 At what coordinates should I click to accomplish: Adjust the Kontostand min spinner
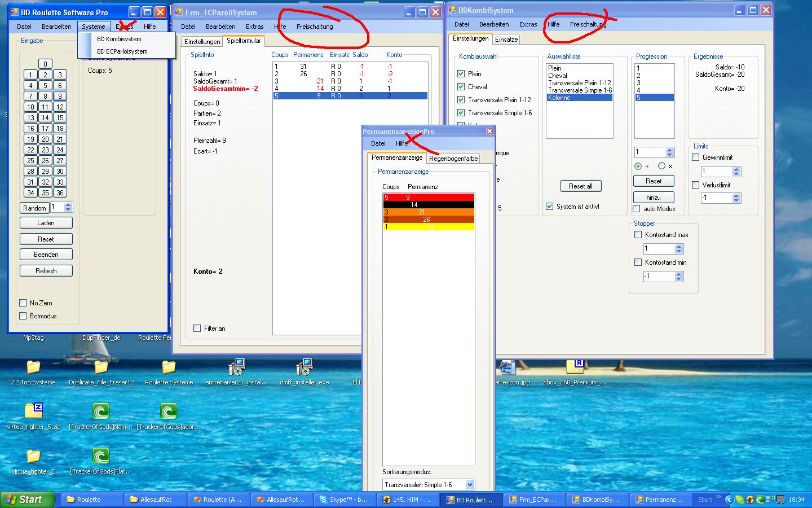[679, 277]
